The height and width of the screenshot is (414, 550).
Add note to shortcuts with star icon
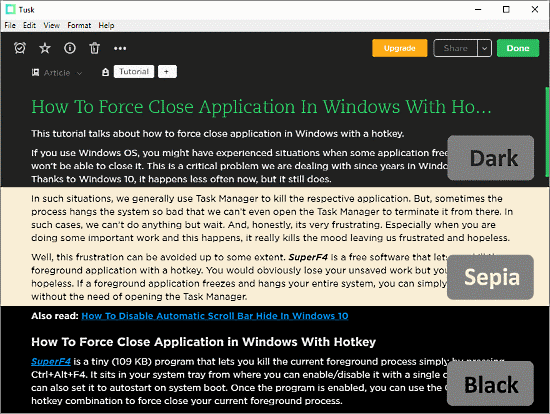click(45, 48)
